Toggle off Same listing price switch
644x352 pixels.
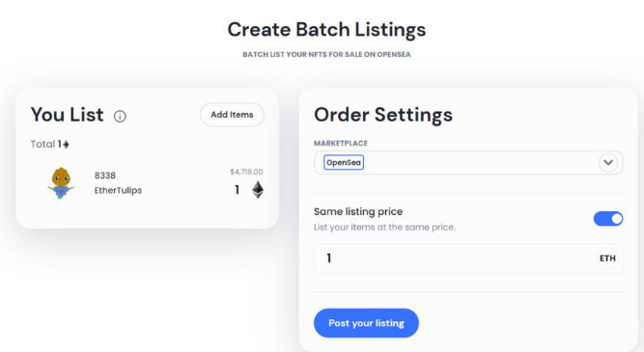coord(608,219)
